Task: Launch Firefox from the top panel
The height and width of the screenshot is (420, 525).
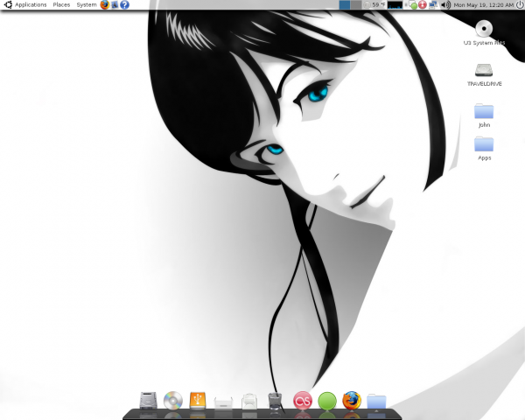Action: click(x=105, y=4)
